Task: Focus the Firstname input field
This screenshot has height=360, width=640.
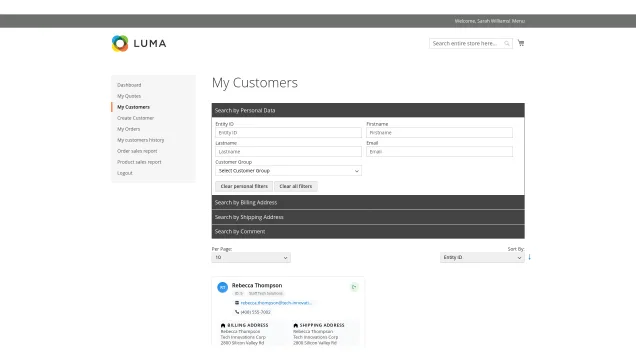Action: [x=439, y=133]
